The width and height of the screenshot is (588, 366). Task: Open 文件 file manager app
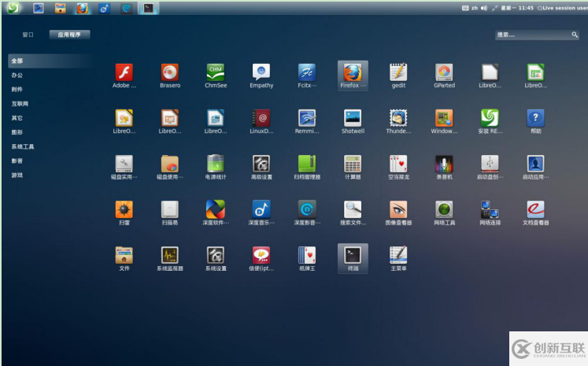[x=124, y=255]
